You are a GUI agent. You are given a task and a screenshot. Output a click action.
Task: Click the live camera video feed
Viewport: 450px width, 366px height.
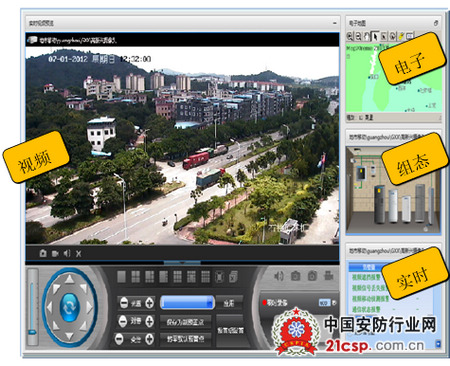point(182,145)
